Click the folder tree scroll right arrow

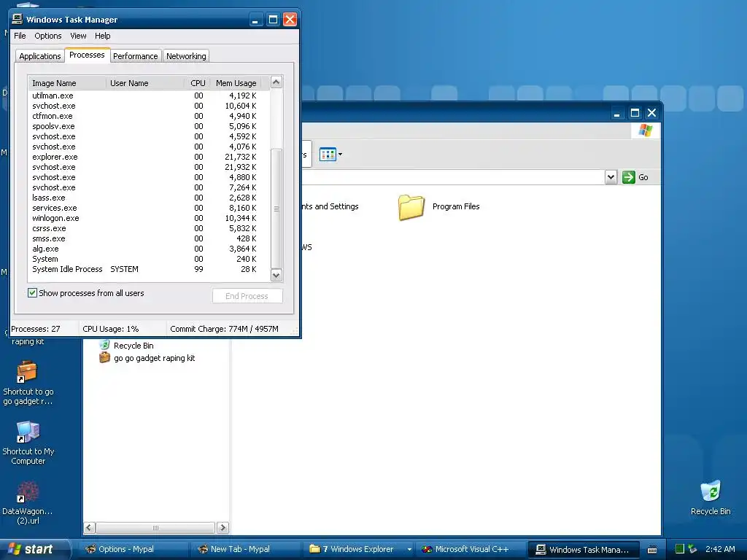pos(222,528)
